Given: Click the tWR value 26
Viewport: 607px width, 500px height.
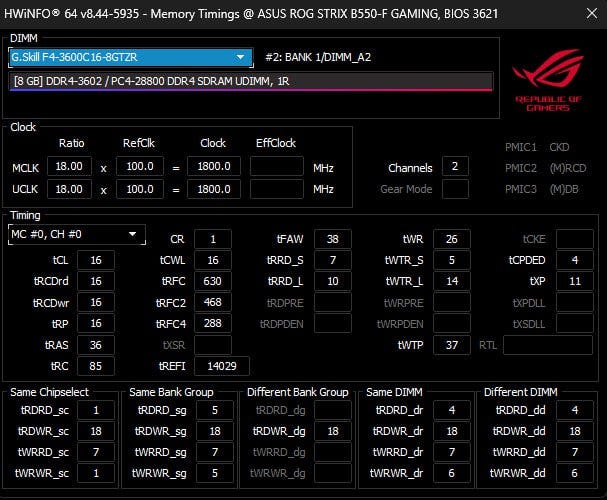Looking at the screenshot, I should 452,239.
